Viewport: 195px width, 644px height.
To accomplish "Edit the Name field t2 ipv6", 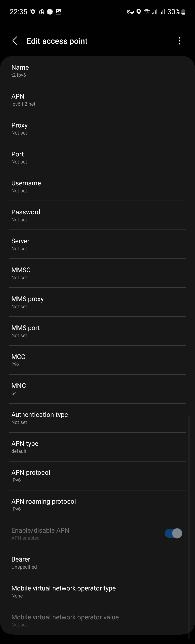I will (97, 71).
